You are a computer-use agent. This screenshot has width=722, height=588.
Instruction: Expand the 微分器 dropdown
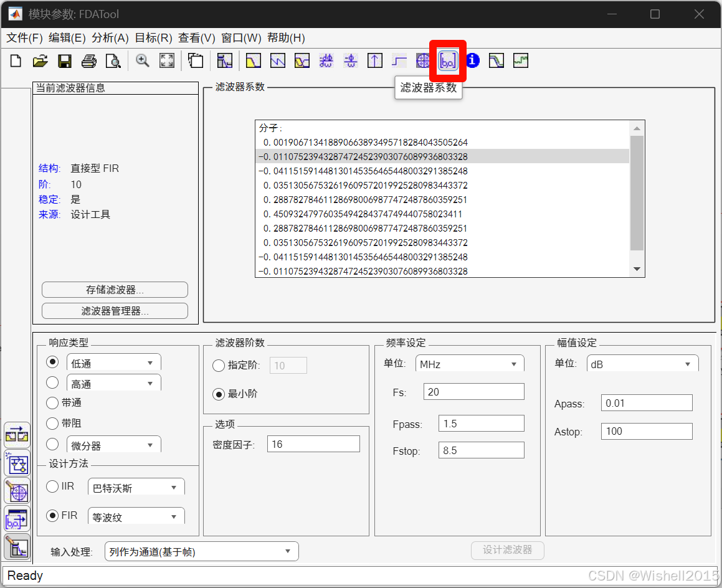coord(114,445)
